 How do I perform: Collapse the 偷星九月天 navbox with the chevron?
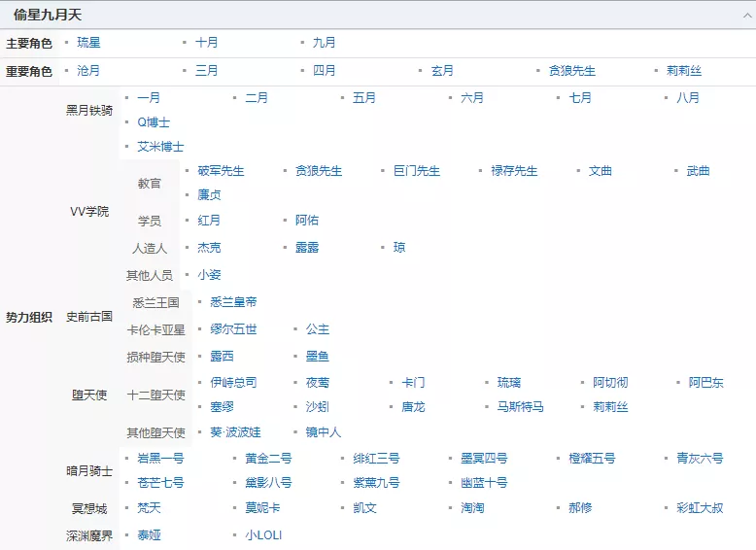[747, 16]
